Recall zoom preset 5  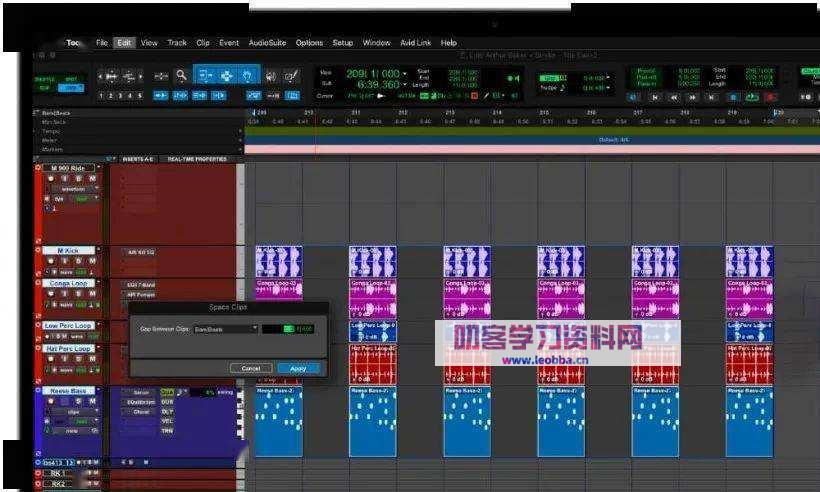[x=140, y=96]
